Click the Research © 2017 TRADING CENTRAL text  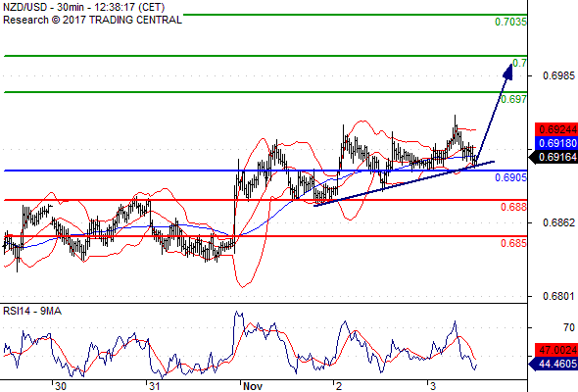pos(92,20)
